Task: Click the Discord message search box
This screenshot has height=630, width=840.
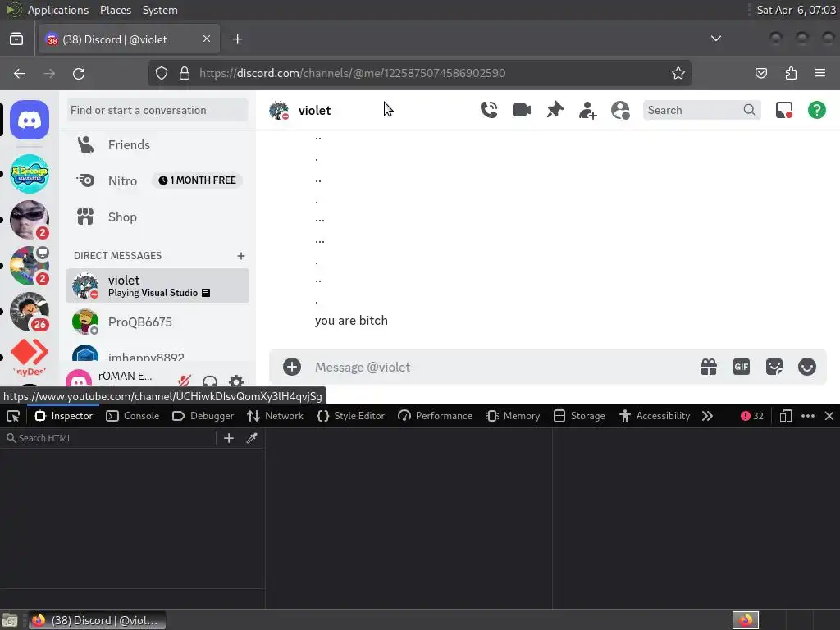Action: coord(701,111)
